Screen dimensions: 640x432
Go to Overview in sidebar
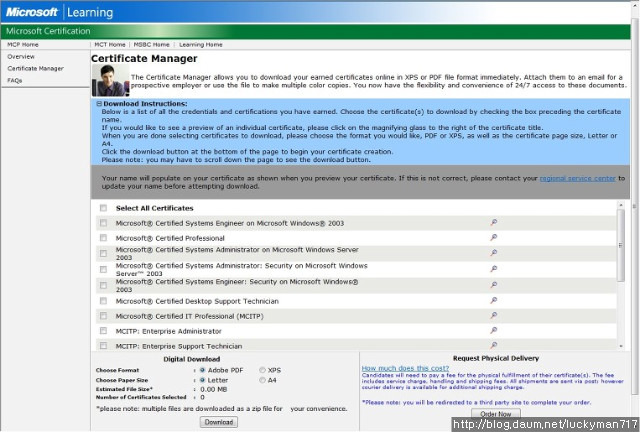tap(21, 56)
